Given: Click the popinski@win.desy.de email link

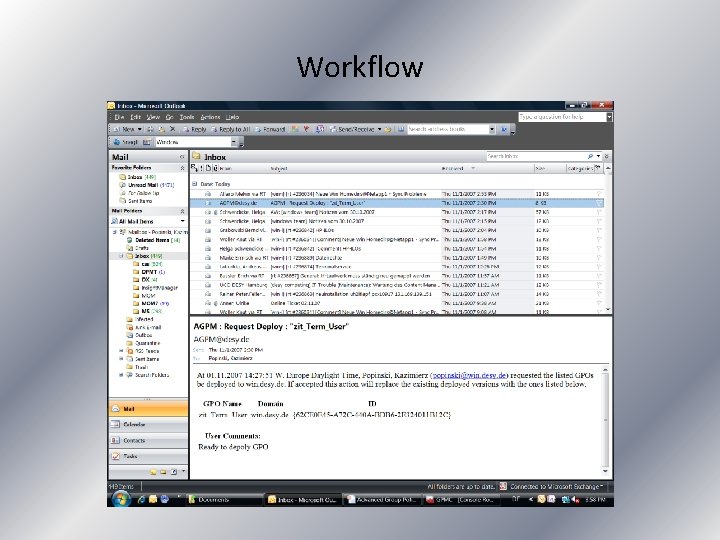Looking at the screenshot, I should coord(469,375).
